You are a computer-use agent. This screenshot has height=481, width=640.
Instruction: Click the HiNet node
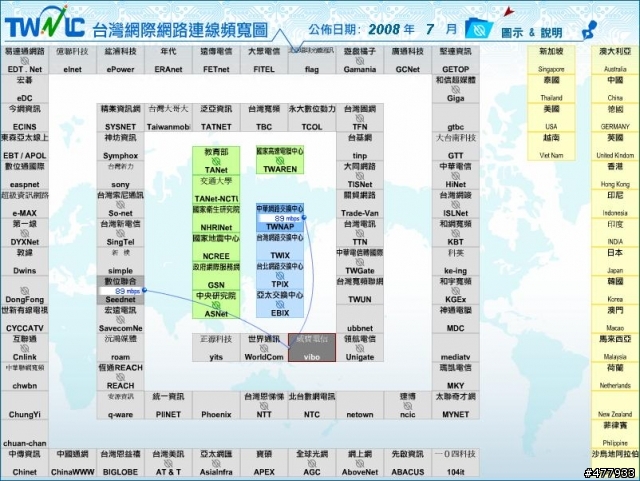456,175
